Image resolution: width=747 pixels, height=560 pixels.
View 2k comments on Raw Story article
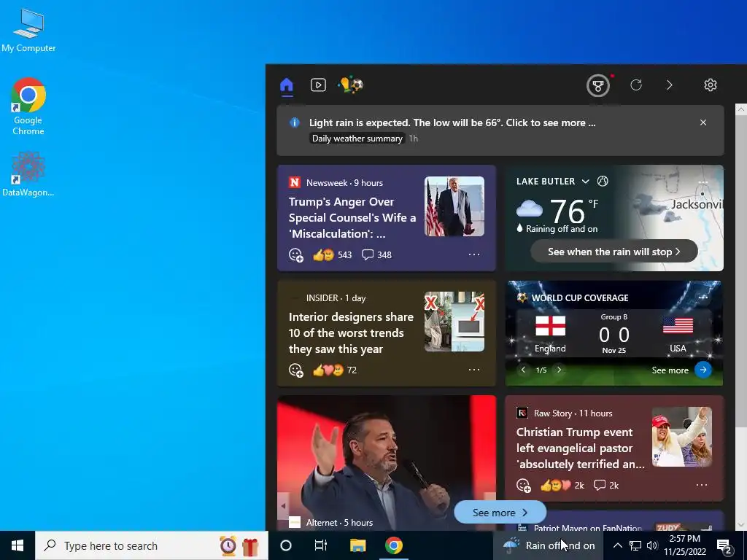pyautogui.click(x=606, y=485)
